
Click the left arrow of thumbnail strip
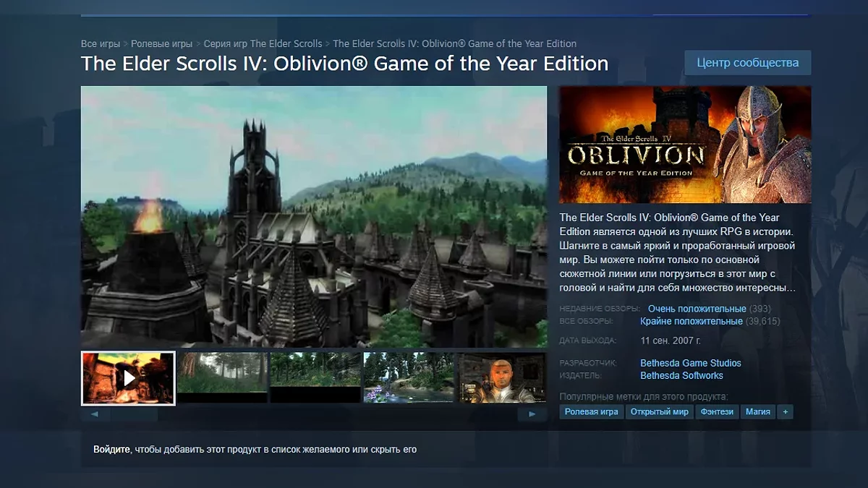click(x=95, y=415)
